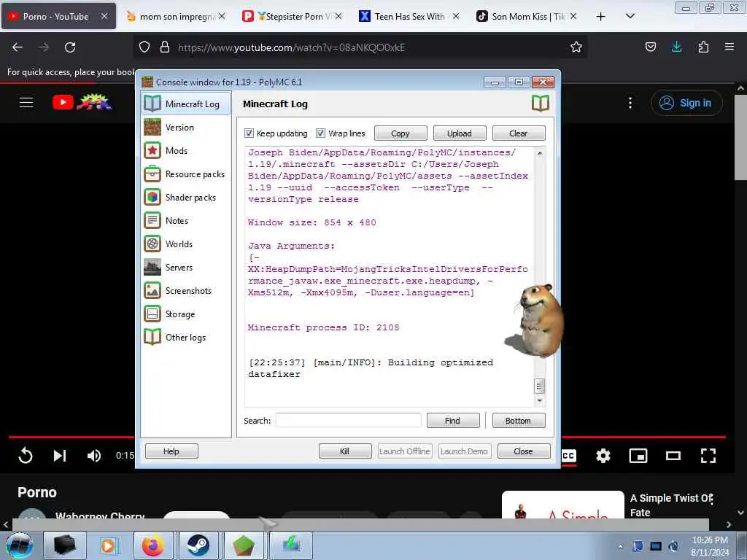Click the YouTube Sign in button
The height and width of the screenshot is (560, 747).
tap(686, 103)
